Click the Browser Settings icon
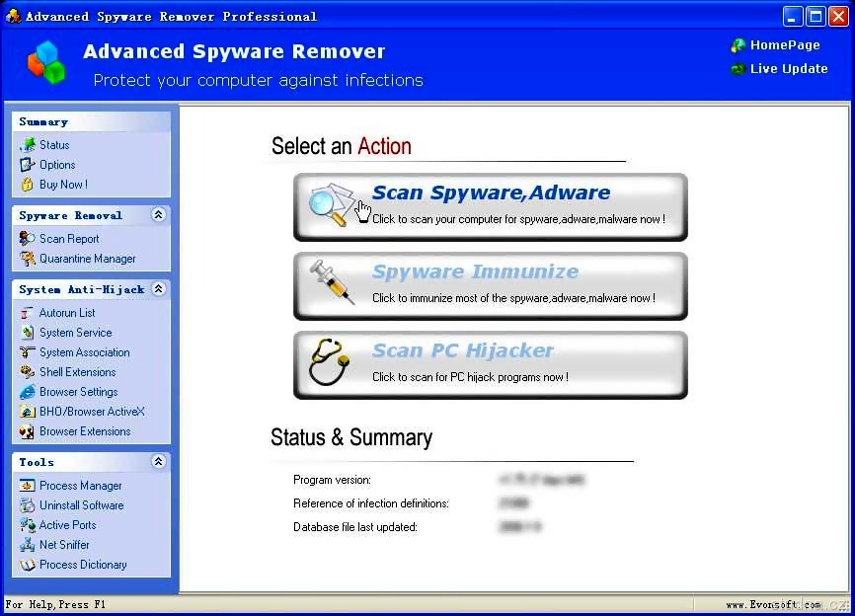 28,392
